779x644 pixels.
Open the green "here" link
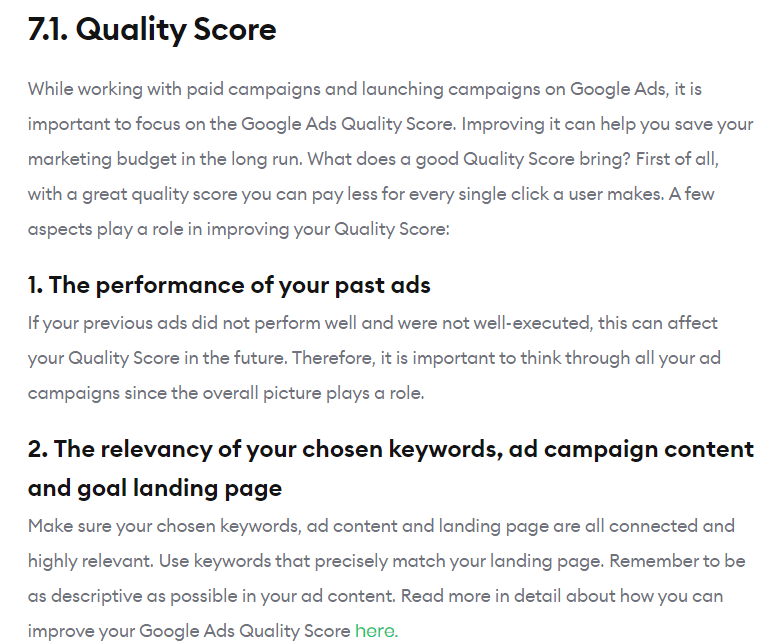(x=375, y=631)
